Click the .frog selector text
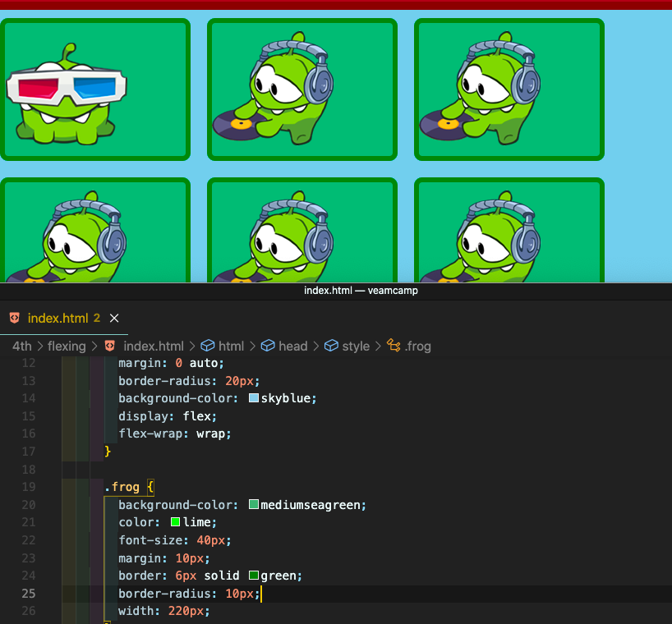The height and width of the screenshot is (624, 672). [x=122, y=487]
